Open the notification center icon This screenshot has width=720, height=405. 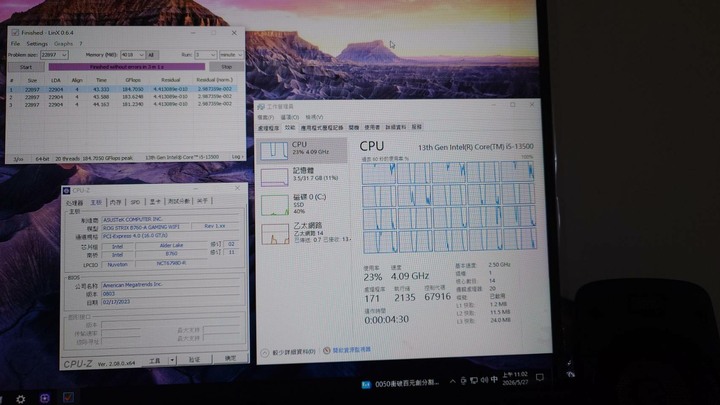click(540, 377)
